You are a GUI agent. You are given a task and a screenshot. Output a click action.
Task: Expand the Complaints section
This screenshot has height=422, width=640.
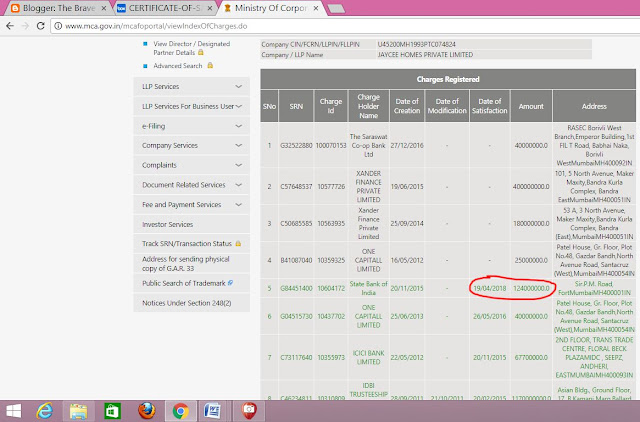[x=191, y=165]
